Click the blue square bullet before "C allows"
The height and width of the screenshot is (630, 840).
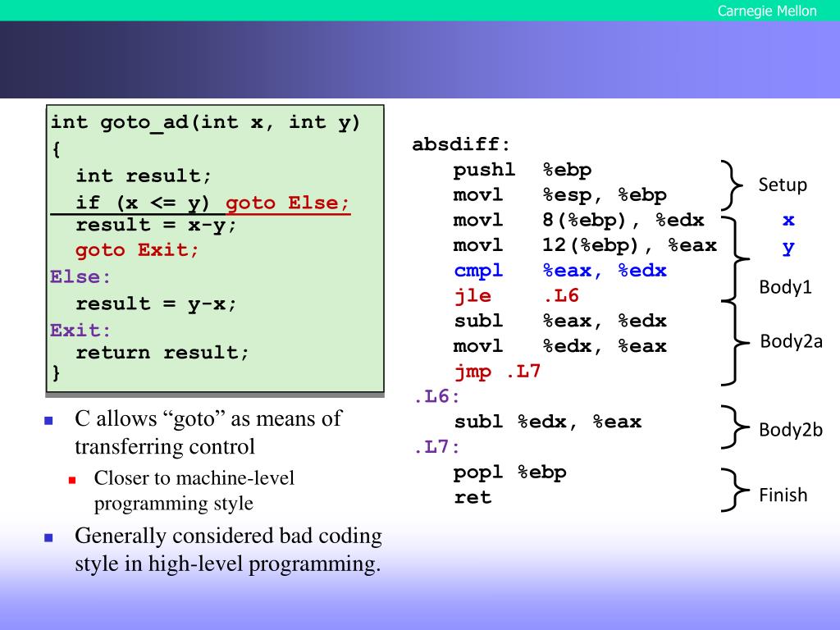(x=48, y=421)
